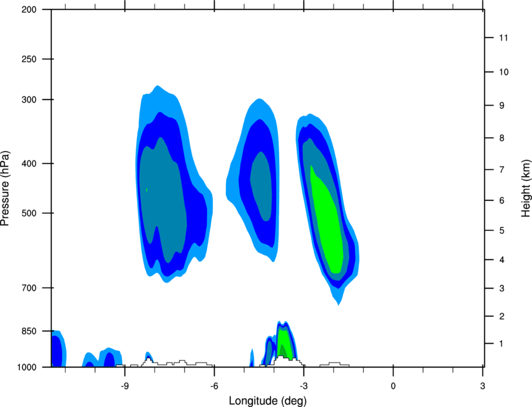Click the 9 km height tick label
The image size is (532, 407).
[x=502, y=106]
